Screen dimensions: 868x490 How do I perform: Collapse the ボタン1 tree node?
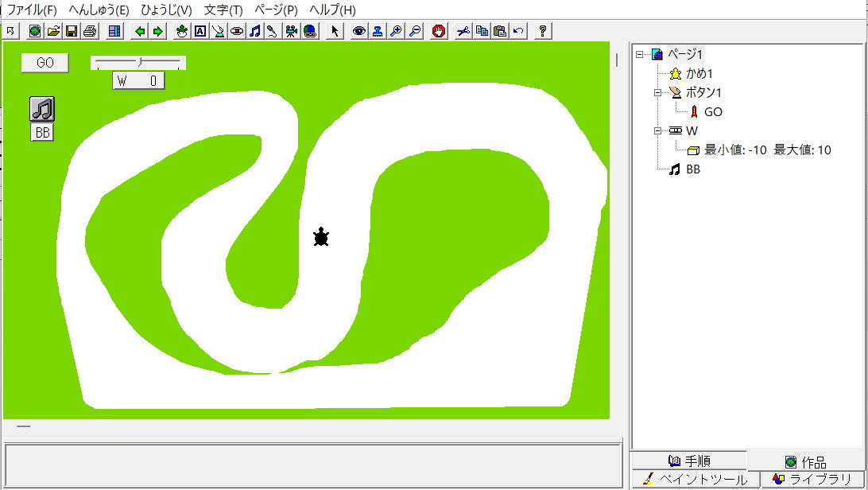click(x=657, y=92)
